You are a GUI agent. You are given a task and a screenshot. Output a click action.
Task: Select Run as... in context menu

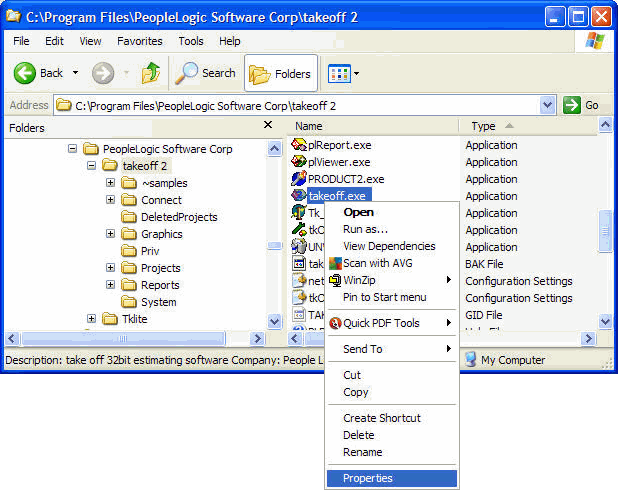392,229
